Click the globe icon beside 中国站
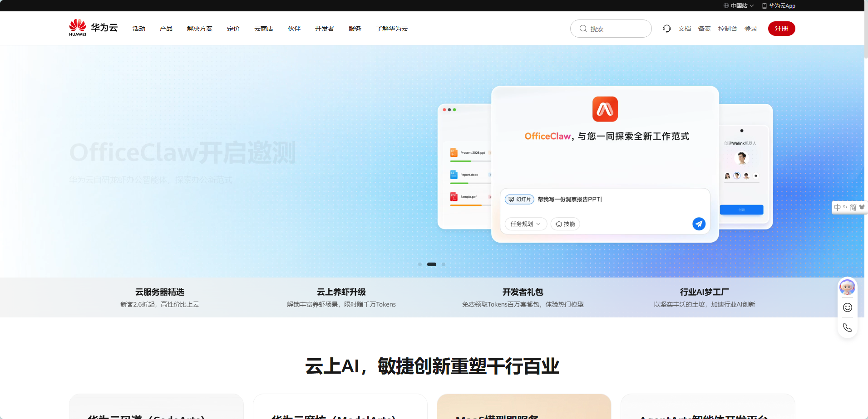Viewport: 868px width, 419px height. (726, 5)
